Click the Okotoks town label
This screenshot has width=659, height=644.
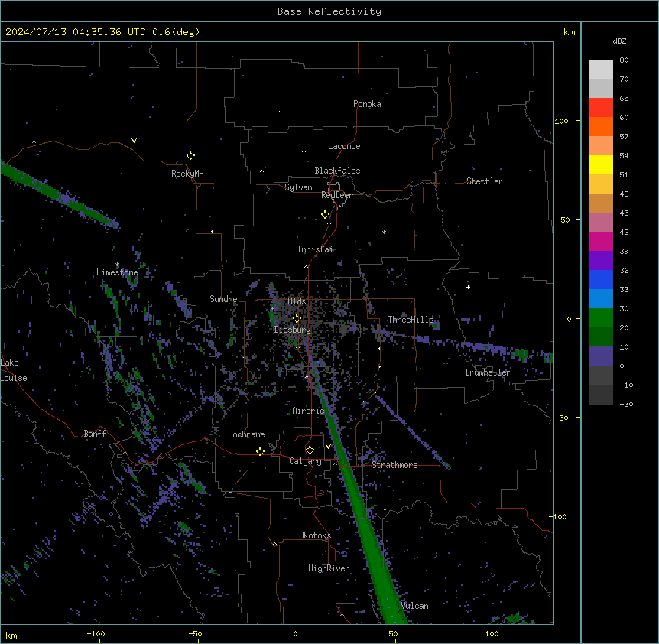(x=315, y=535)
